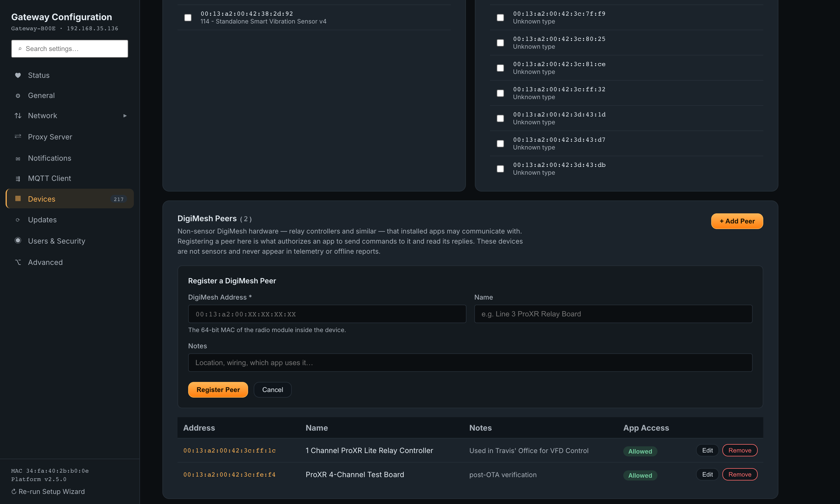Screen dimensions: 840x504
Task: Open the General settings page
Action: coord(70,96)
